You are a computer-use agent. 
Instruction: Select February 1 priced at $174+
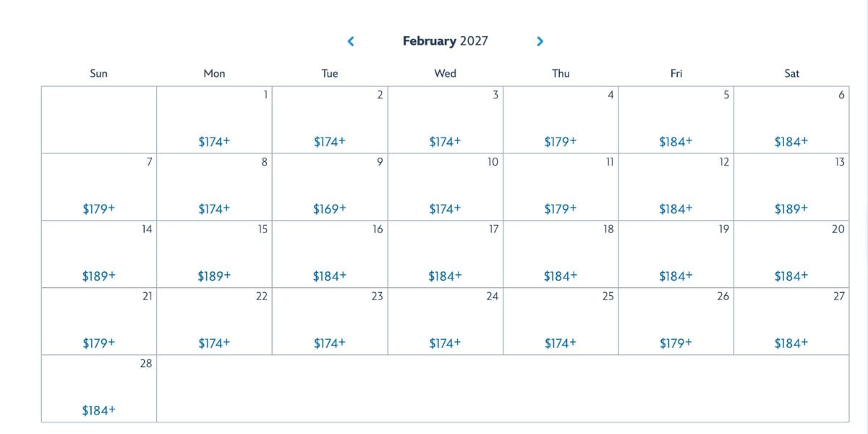(214, 141)
